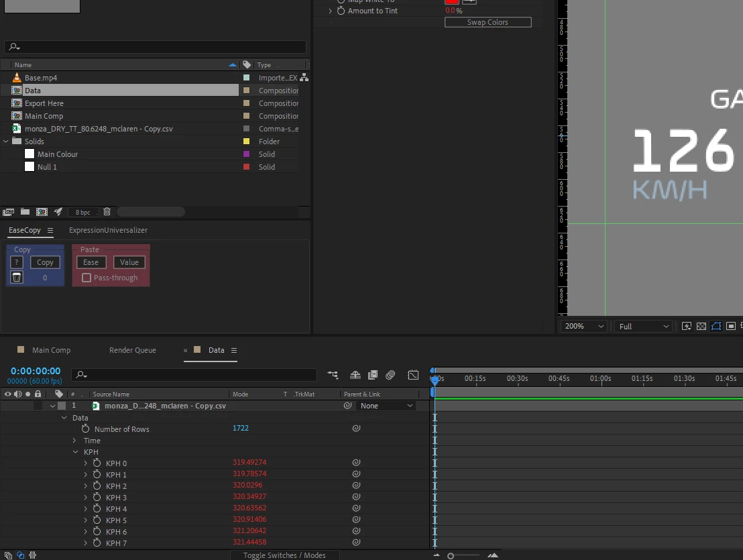Viewport: 743px width, 560px height.
Task: Close the Data timeline tab
Action: click(185, 350)
